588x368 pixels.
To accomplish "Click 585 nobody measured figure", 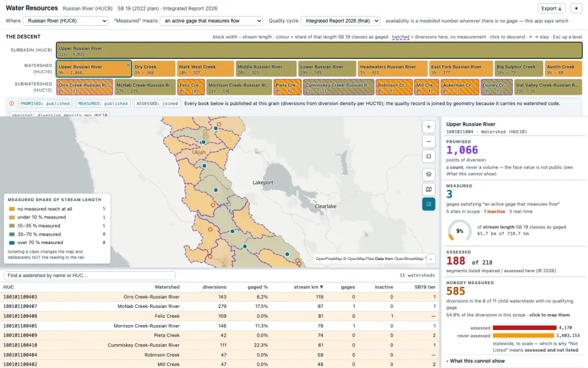I will click(456, 291).
